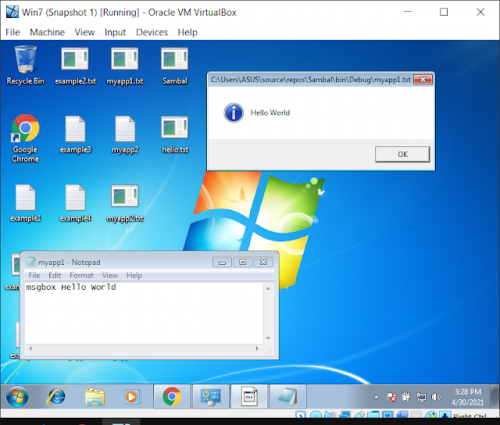Click the Show desktop strip by the clock
The image size is (500, 425).
[495, 396]
